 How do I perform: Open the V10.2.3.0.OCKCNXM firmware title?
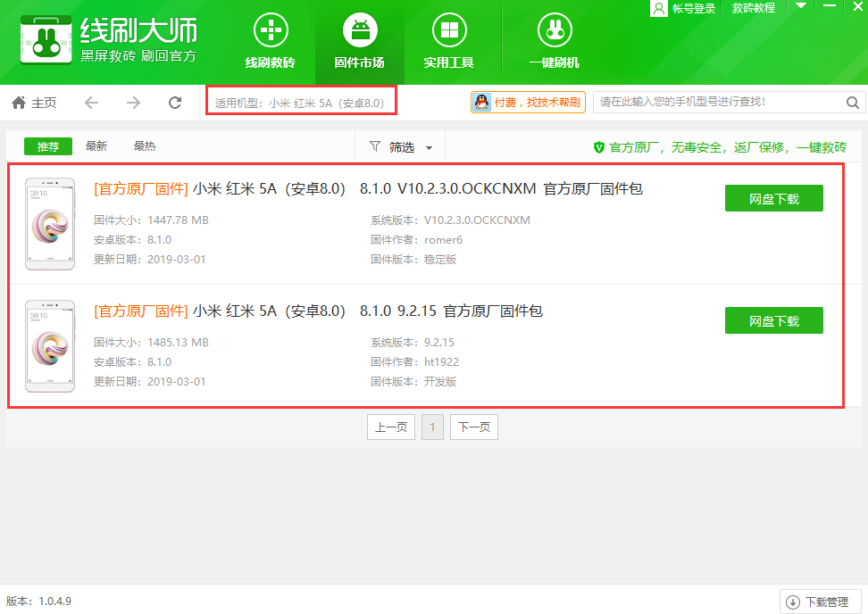click(368, 189)
